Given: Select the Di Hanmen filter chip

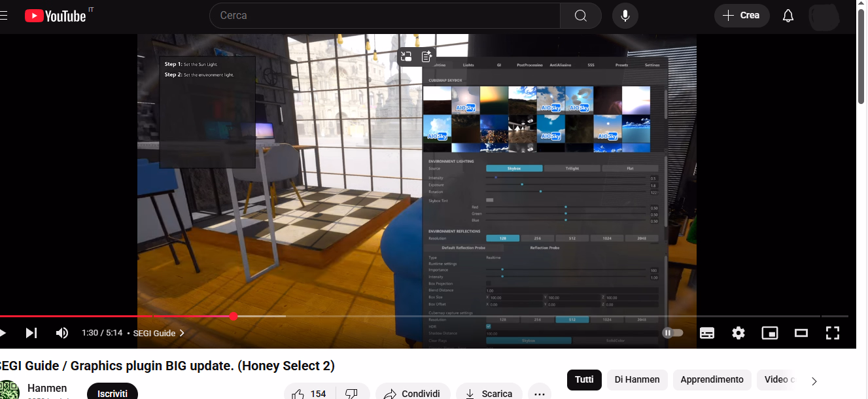Looking at the screenshot, I should point(637,379).
